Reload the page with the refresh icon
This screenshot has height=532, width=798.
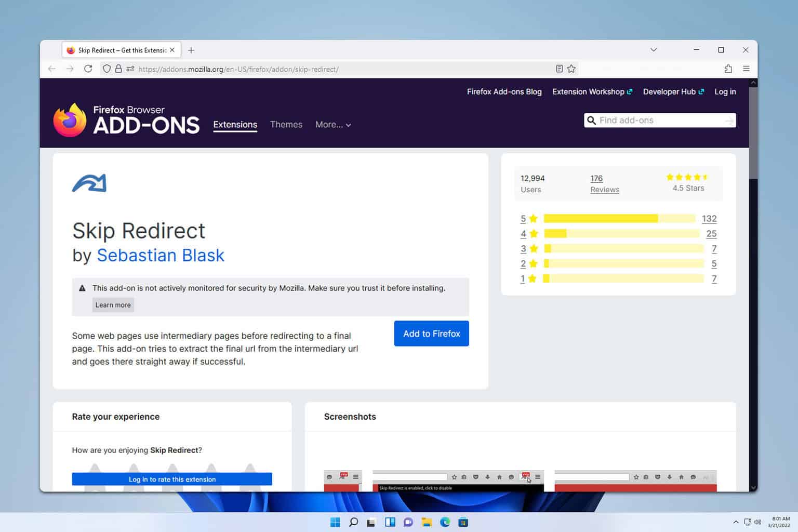pyautogui.click(x=88, y=69)
